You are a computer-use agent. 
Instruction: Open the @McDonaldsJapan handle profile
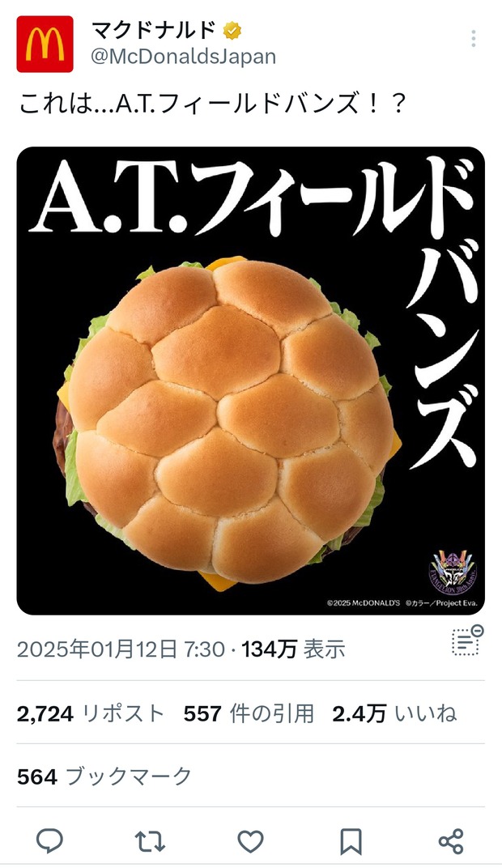(x=183, y=57)
